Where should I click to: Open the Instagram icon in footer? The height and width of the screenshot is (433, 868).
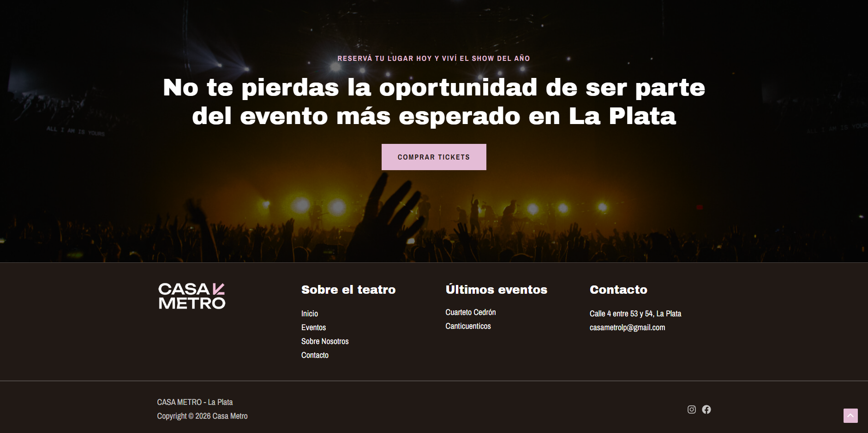pyautogui.click(x=691, y=409)
